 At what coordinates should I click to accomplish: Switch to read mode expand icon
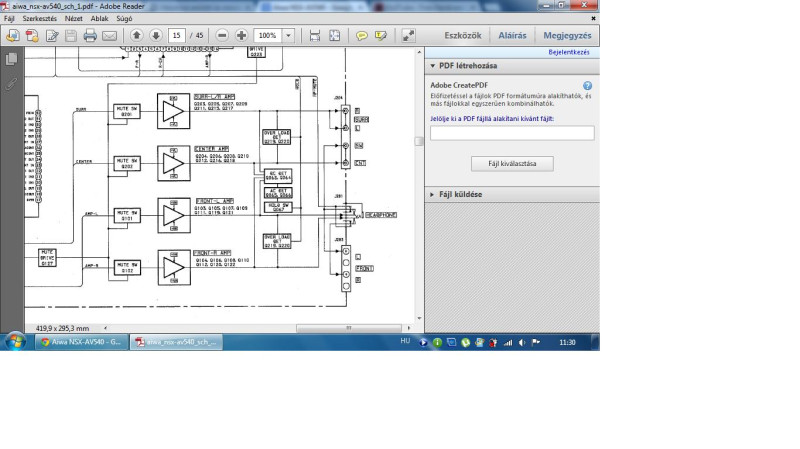(x=408, y=35)
